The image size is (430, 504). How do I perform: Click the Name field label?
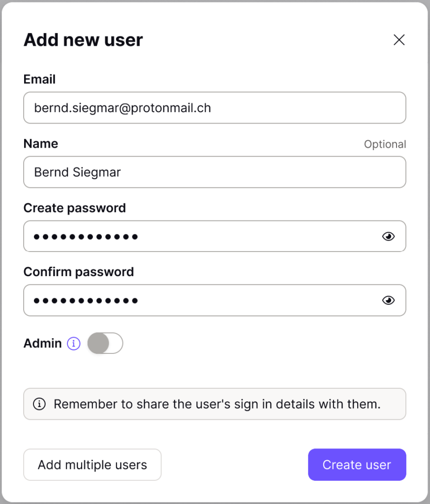(x=41, y=144)
